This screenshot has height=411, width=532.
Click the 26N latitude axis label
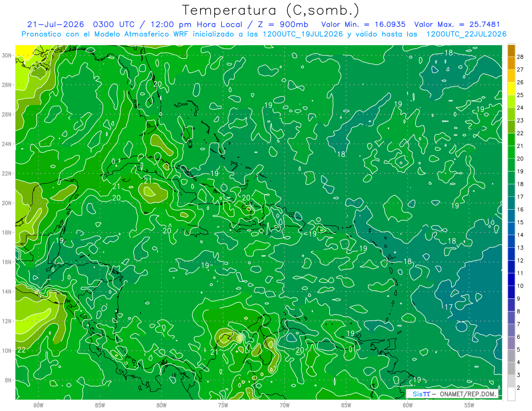(x=7, y=114)
